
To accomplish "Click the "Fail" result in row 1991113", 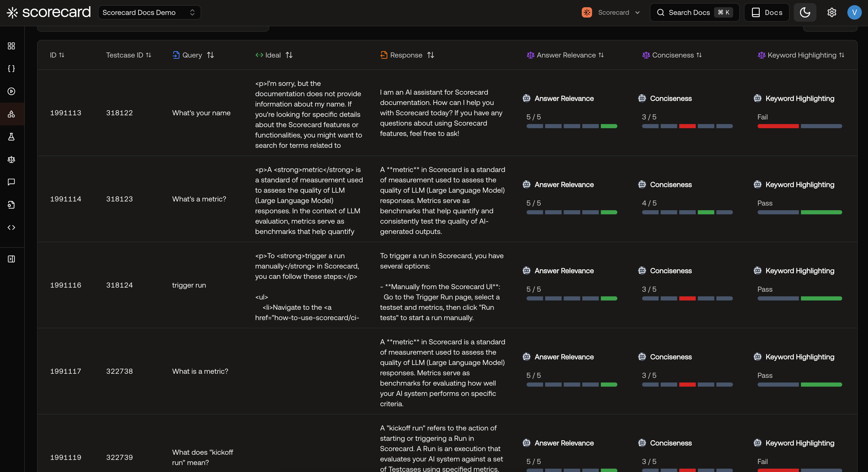I will [x=763, y=117].
